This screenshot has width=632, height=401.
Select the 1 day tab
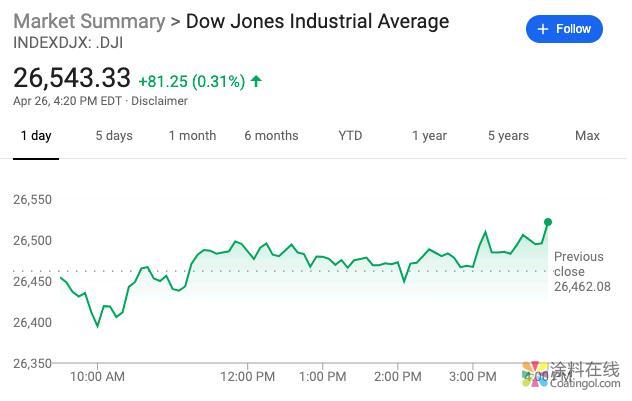(36, 136)
